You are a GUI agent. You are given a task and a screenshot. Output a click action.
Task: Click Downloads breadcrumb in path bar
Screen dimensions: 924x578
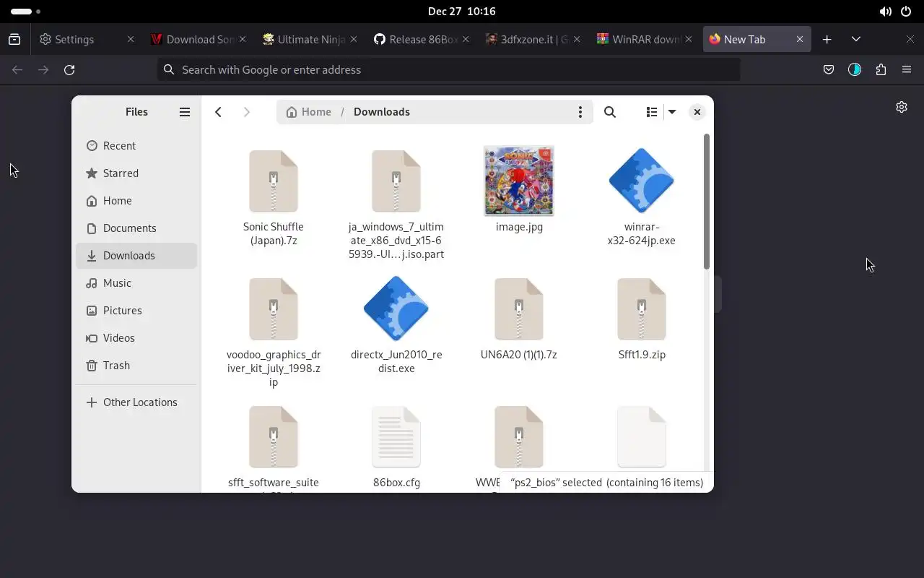(382, 112)
